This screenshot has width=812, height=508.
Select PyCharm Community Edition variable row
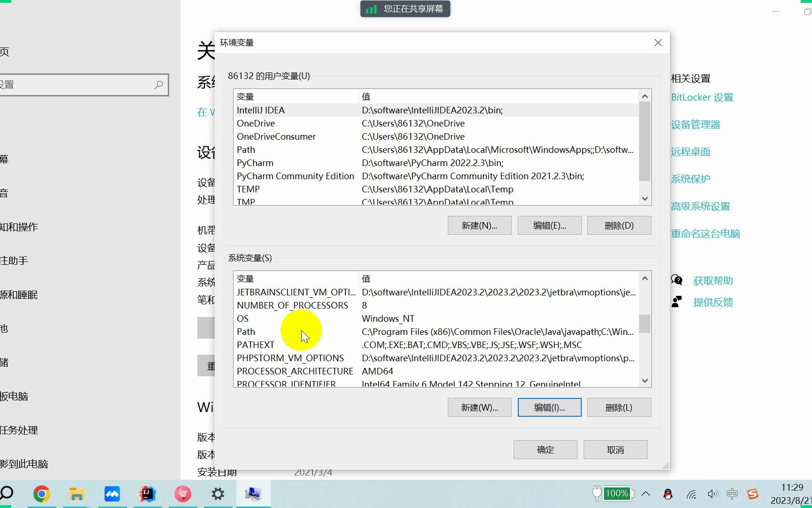point(436,176)
